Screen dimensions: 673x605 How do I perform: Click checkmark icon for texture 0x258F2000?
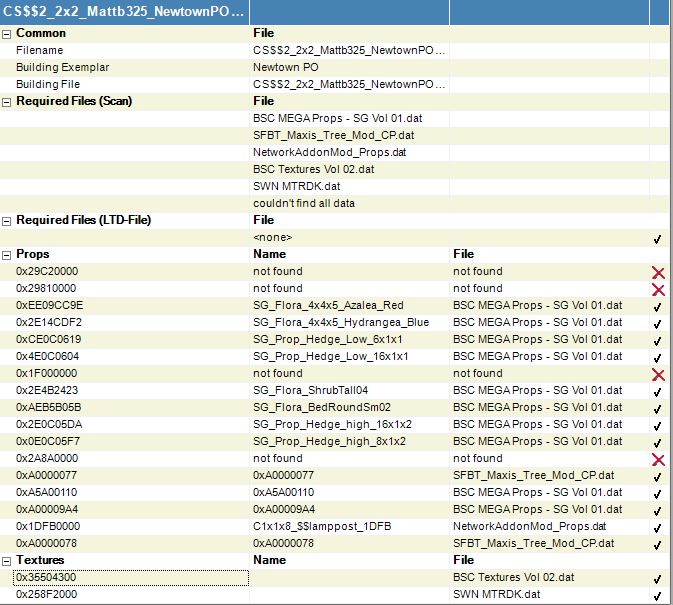coord(657,596)
